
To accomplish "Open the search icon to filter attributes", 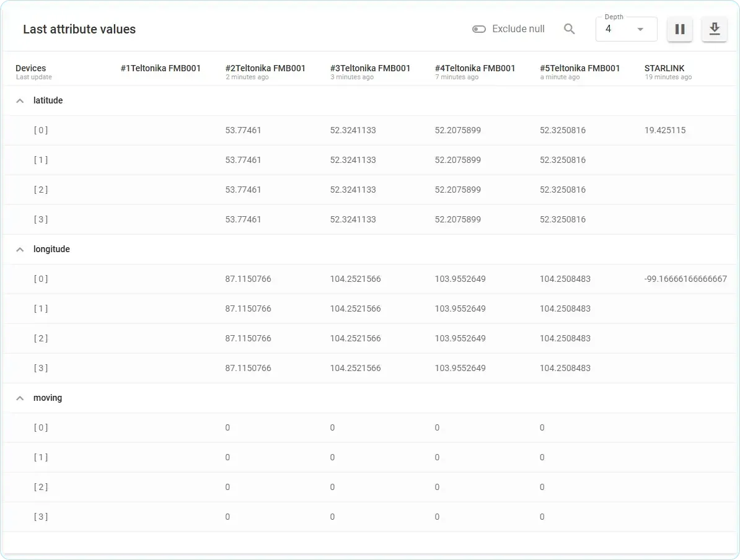I will click(569, 28).
